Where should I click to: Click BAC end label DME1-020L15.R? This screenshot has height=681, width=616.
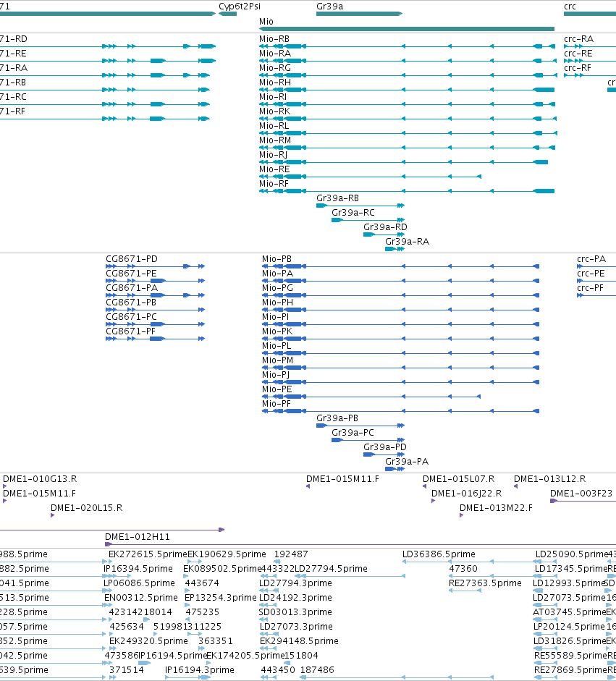click(86, 507)
